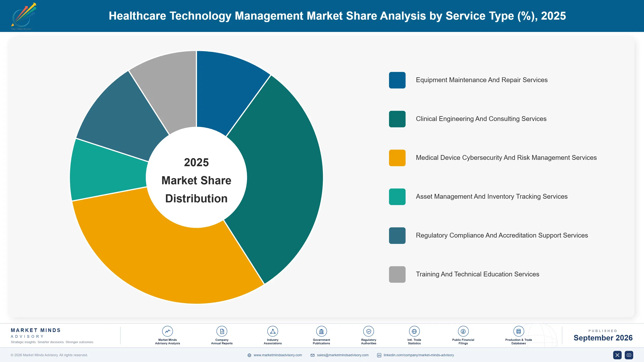Viewport: 644px width, 362px height.
Task: Click the Government Publications building icon
Action: 321,331
